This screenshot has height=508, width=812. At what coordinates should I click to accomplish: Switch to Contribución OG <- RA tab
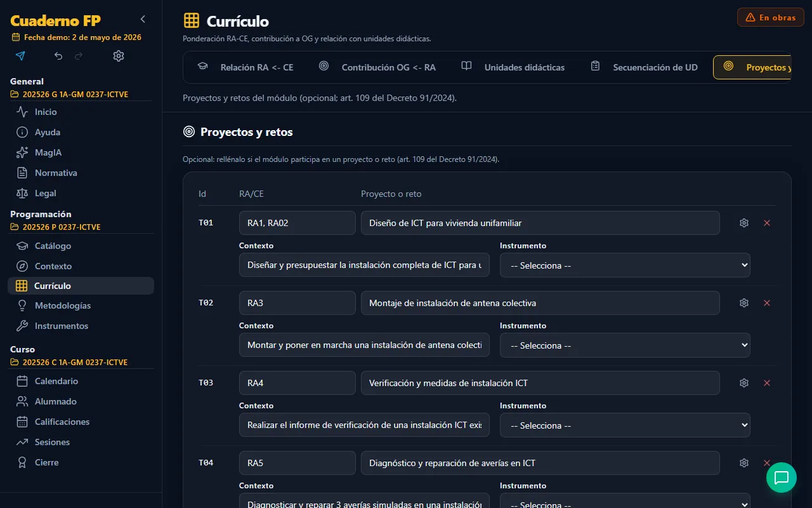tap(377, 67)
